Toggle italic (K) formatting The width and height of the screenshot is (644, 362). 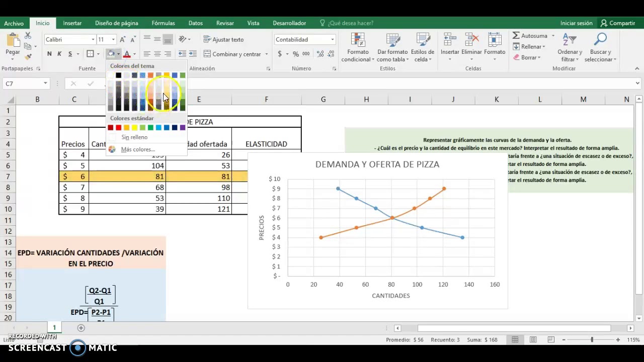[59, 54]
